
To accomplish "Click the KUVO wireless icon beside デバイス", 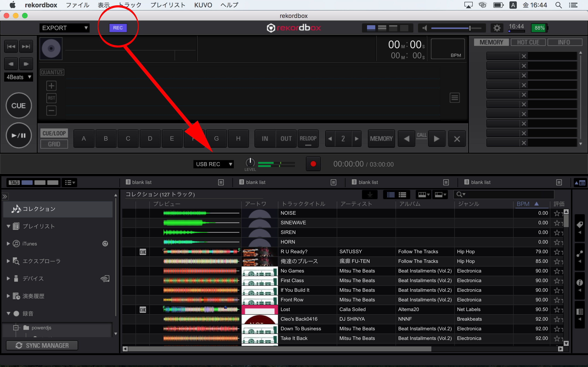I will (105, 278).
